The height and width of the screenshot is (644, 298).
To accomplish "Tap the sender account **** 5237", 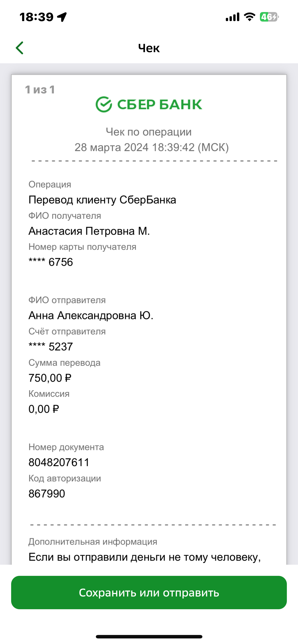I will click(51, 347).
